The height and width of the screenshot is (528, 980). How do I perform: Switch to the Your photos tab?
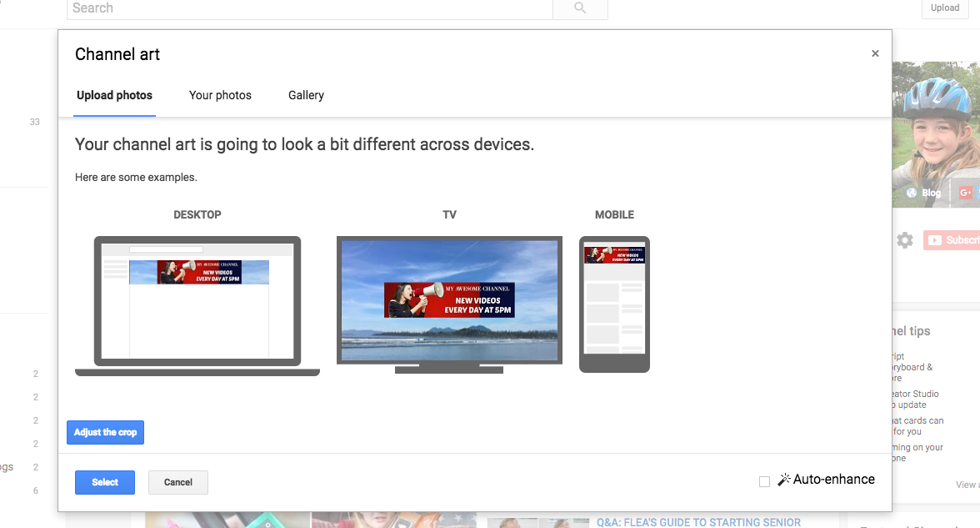(220, 95)
